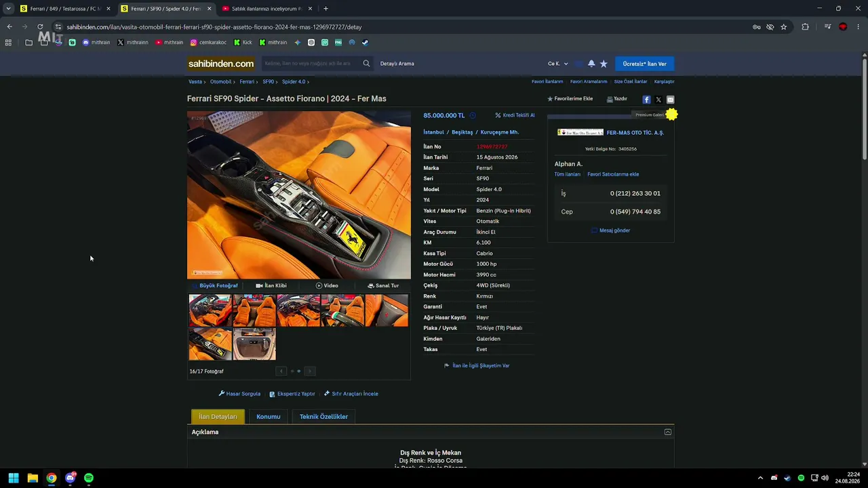Open the YouTube mithrain bookmark

[x=170, y=42]
